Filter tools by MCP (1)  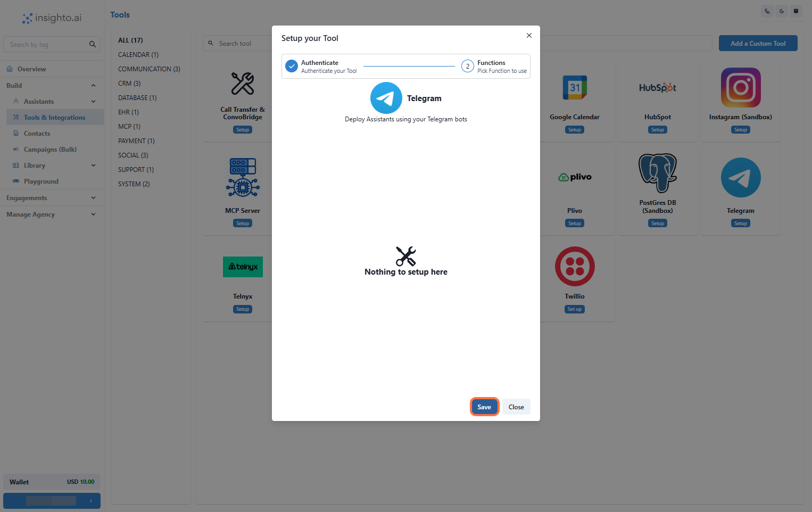(x=129, y=126)
